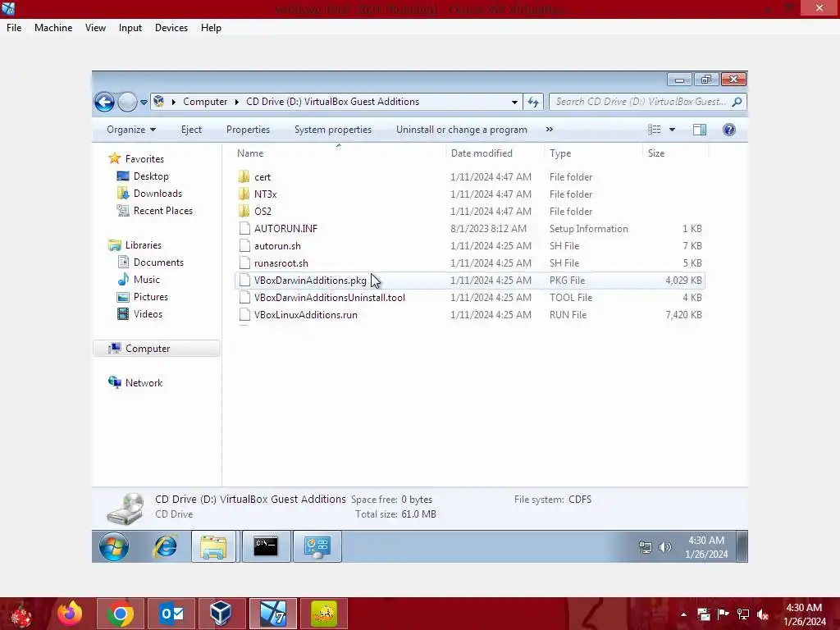This screenshot has height=630, width=840.
Task: Open the VirtualBox Input menu
Action: pos(130,28)
